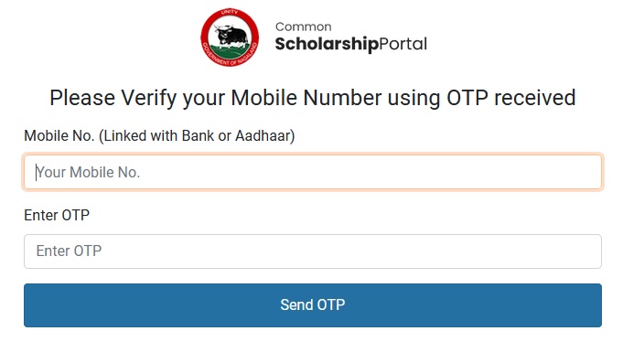The image size is (644, 363).
Task: Click the Please Verify your Mobile Number heading
Action: click(313, 98)
